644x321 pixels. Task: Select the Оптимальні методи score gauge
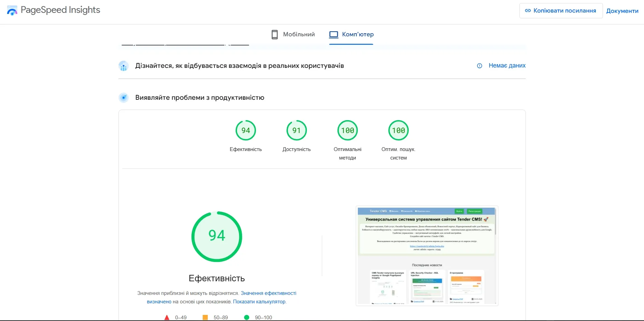(x=347, y=131)
